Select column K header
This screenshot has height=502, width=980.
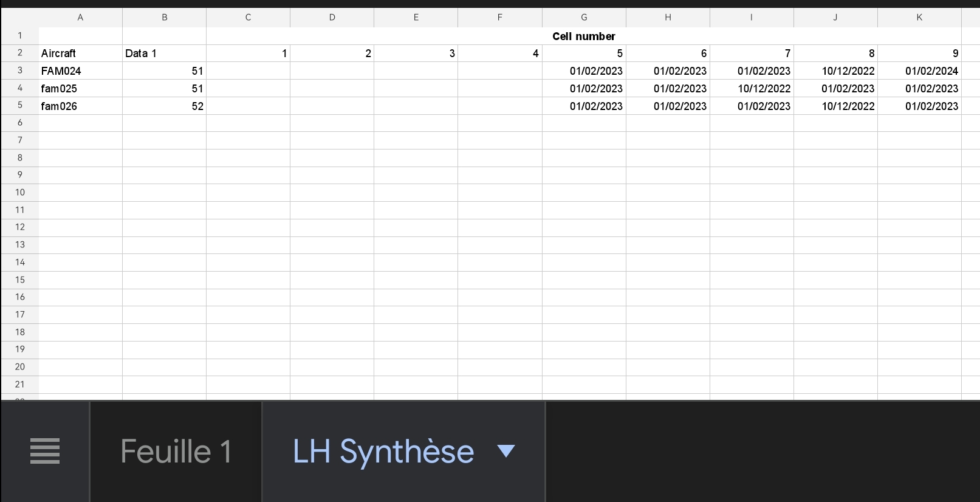pyautogui.click(x=919, y=18)
